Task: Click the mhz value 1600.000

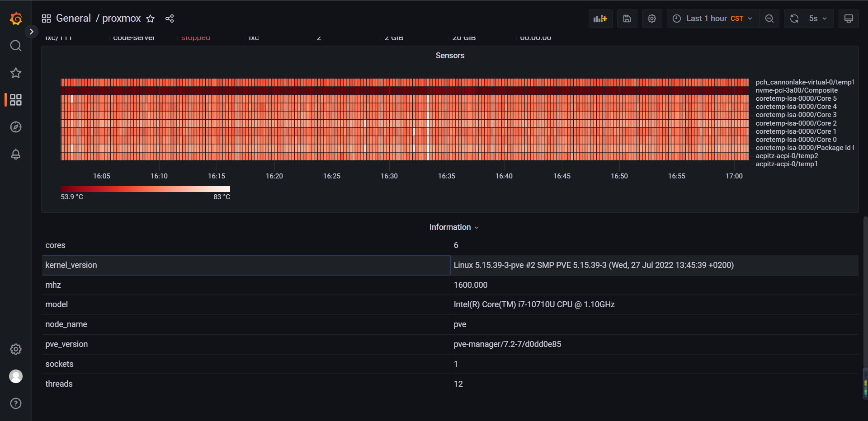Action: pyautogui.click(x=471, y=285)
